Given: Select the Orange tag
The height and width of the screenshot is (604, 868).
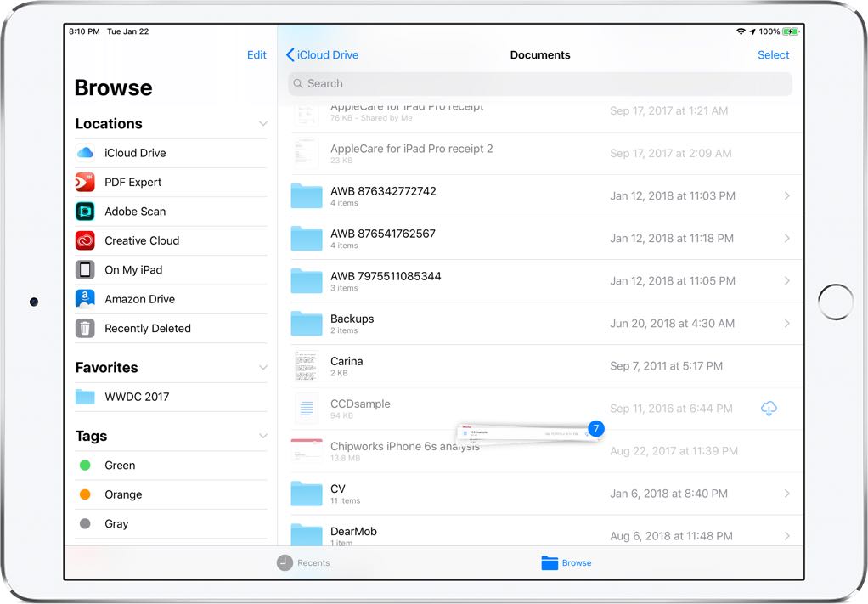Looking at the screenshot, I should [85, 494].
